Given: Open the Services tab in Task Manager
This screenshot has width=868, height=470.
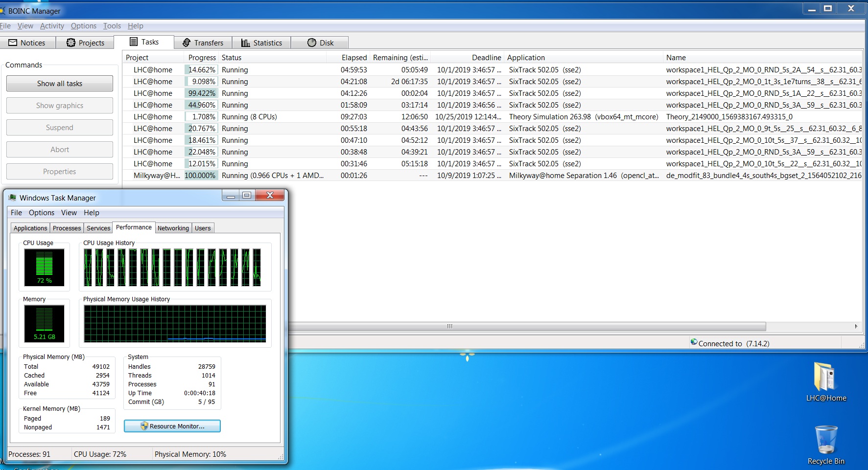Looking at the screenshot, I should pos(98,228).
